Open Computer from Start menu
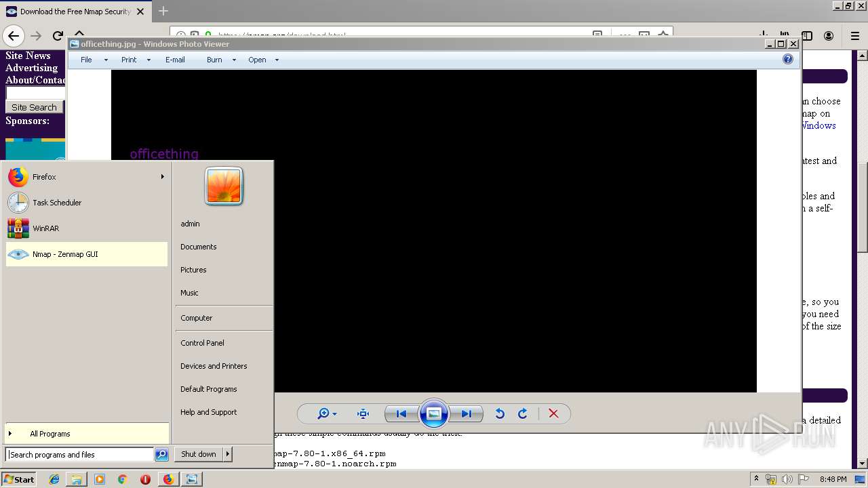Viewport: 868px width, 488px height. pos(196,318)
